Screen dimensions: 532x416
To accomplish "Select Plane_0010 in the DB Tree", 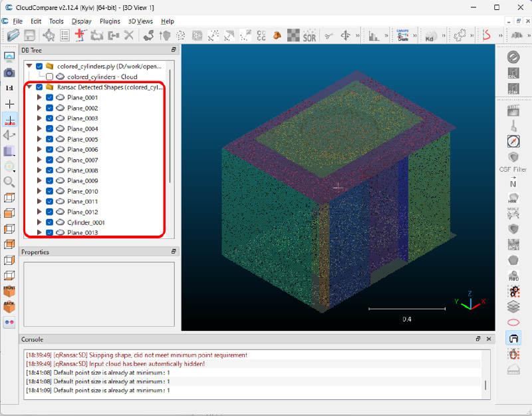I will pos(82,192).
